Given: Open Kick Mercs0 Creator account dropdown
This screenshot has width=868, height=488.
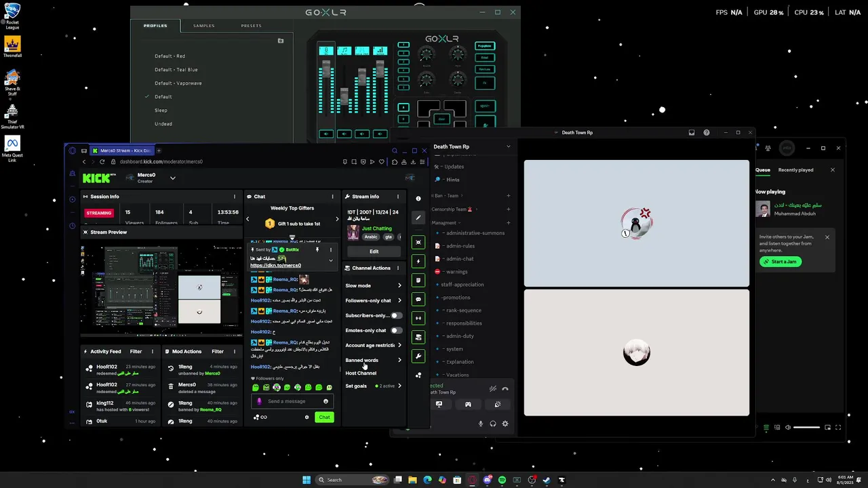Looking at the screenshot, I should click(x=172, y=178).
